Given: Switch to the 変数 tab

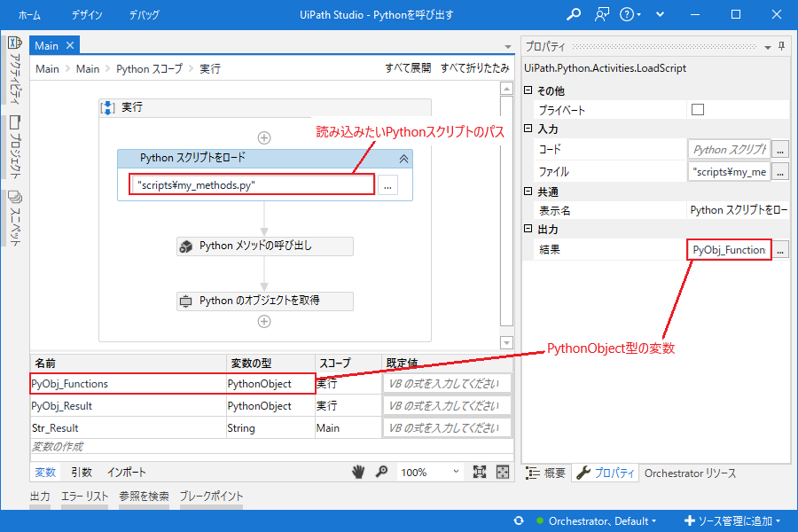Looking at the screenshot, I should (x=45, y=473).
